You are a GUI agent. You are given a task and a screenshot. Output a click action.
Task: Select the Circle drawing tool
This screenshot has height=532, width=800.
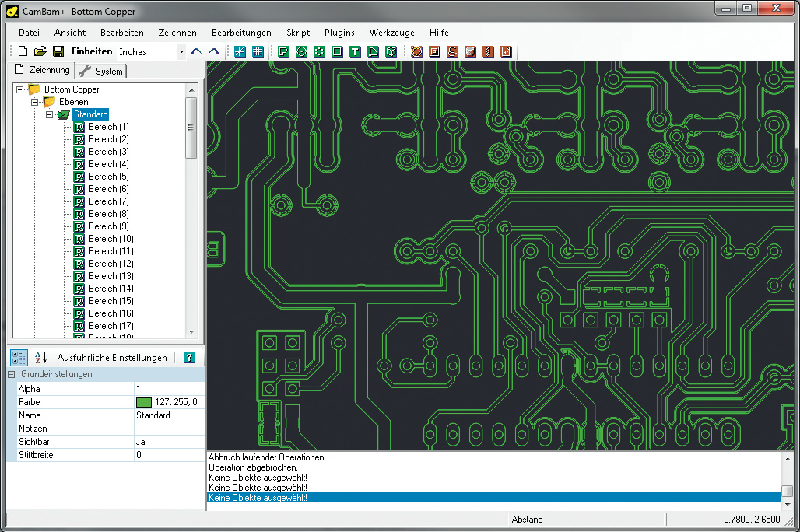click(301, 51)
